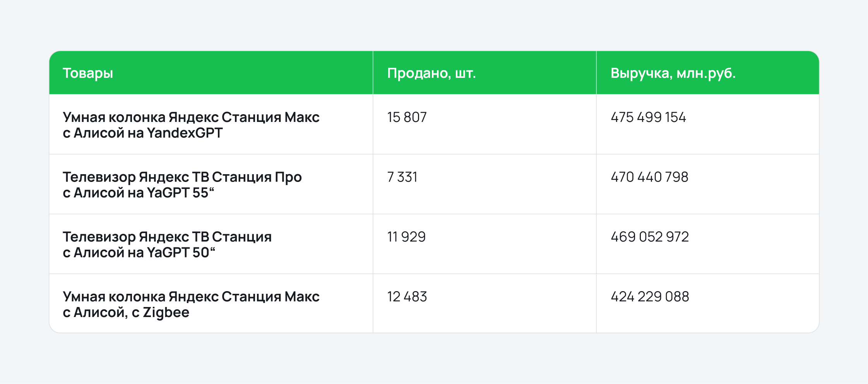Select Яндекс Станция Макс YandexGPT product name
This screenshot has height=384, width=868.
[191, 125]
